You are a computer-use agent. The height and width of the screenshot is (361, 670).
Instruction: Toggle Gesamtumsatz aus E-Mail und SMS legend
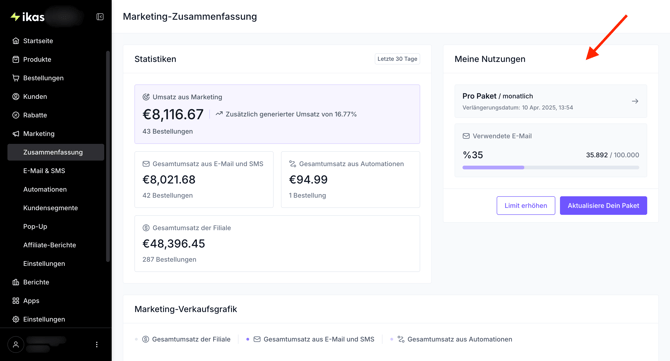[311, 339]
